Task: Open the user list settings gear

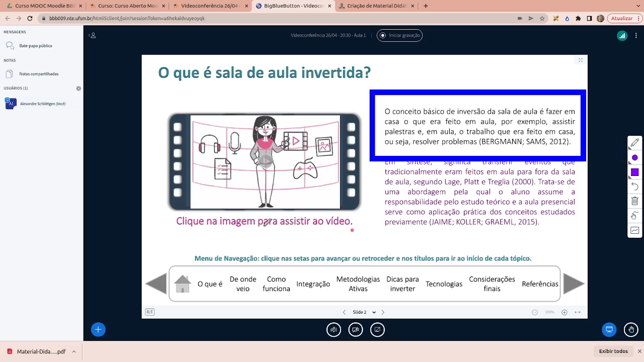Action: 78,88
